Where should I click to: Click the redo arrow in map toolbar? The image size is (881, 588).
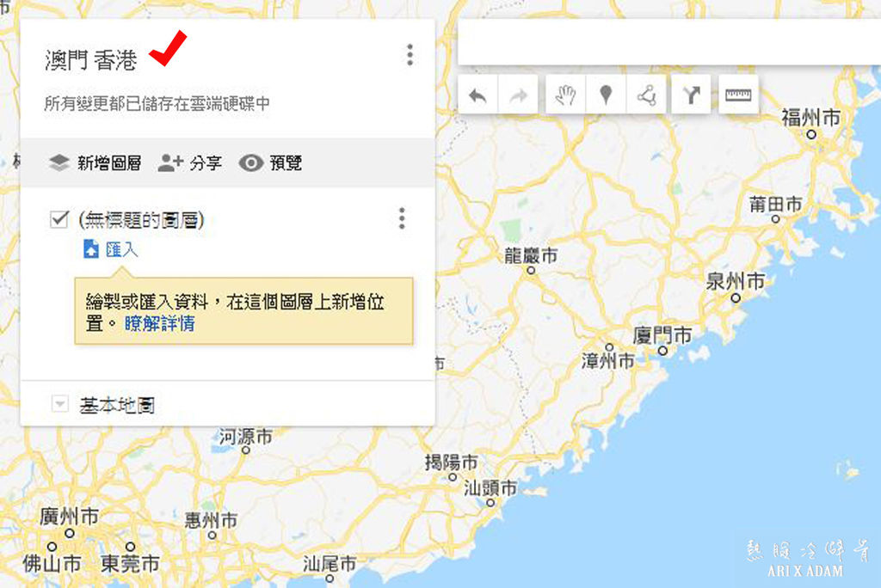pos(518,95)
